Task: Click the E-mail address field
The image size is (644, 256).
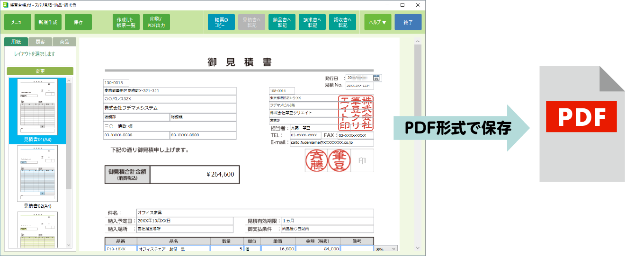Action: (331, 142)
